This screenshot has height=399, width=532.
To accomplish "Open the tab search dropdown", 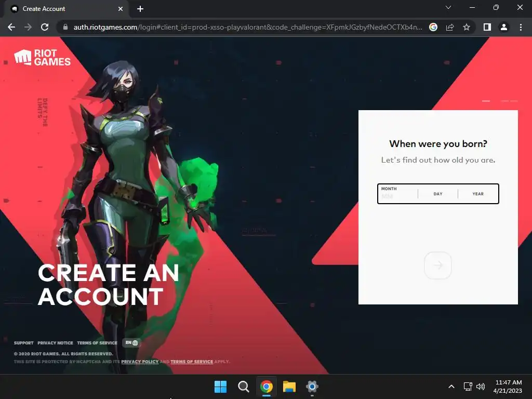I will coord(448,7).
